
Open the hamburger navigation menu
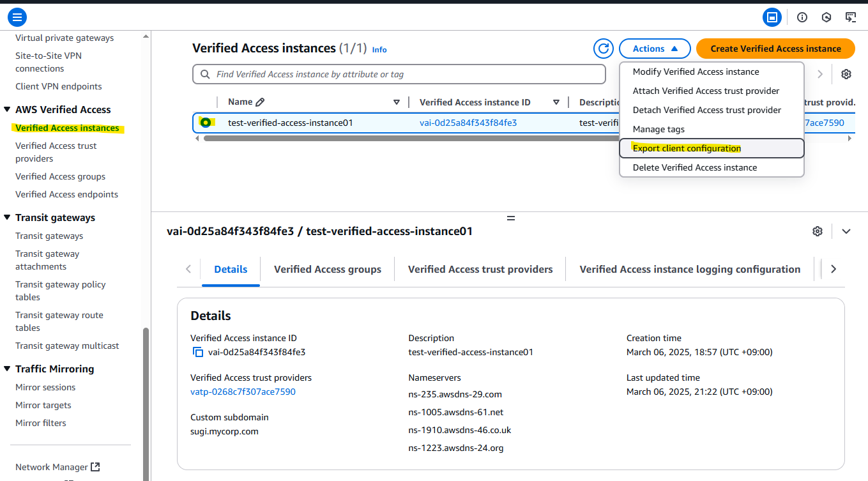pos(17,17)
